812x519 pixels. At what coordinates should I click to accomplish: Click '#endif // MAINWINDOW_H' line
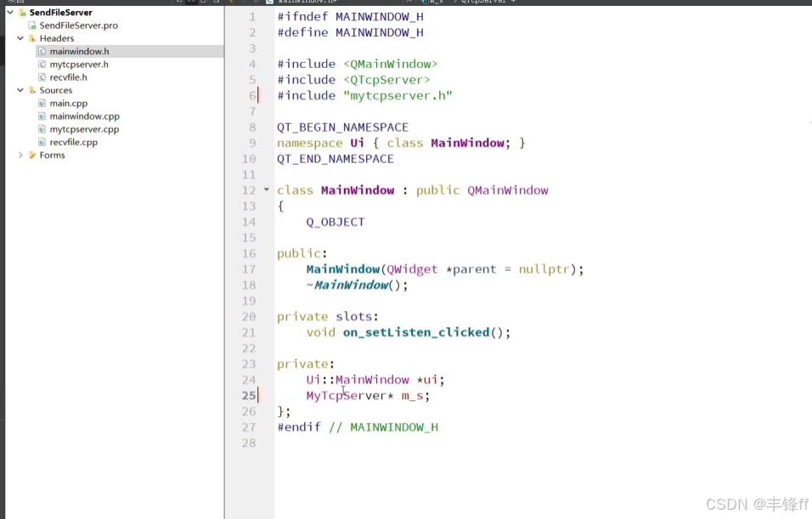[x=358, y=427]
